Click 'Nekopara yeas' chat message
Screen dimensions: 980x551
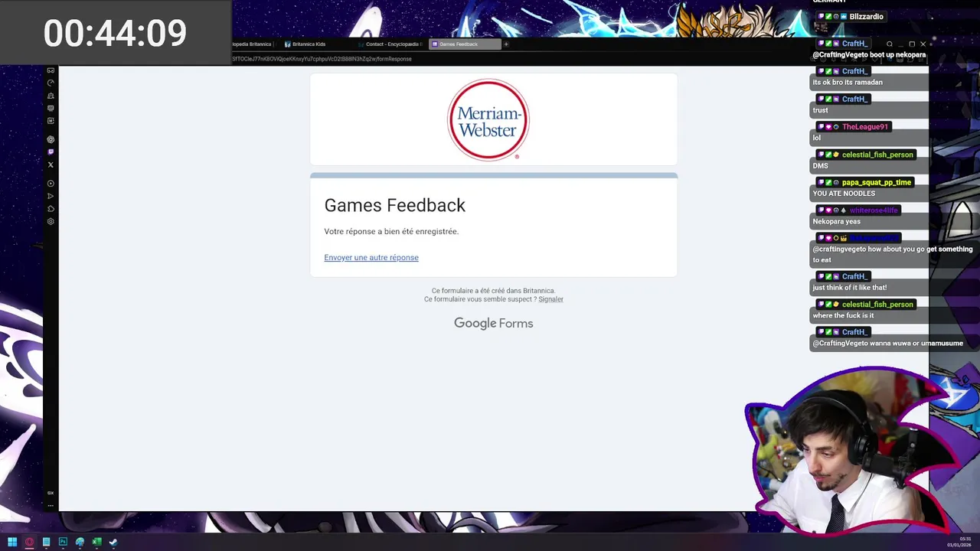(x=837, y=221)
